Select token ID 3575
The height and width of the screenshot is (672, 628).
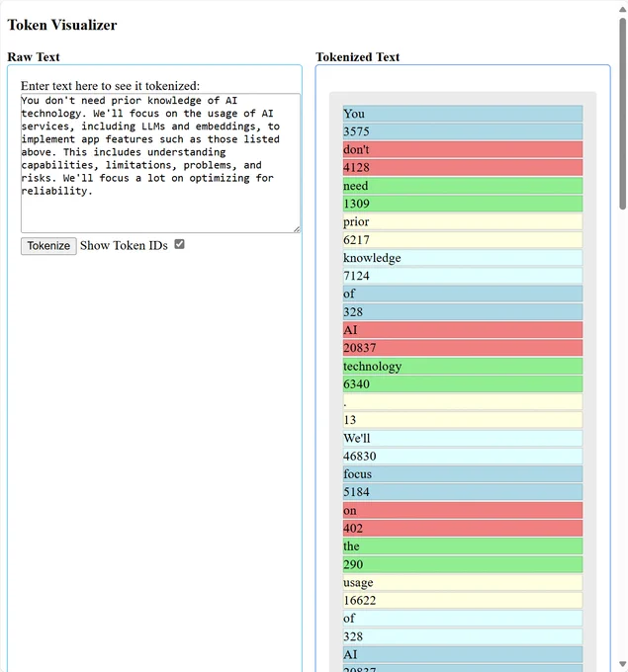tap(463, 131)
